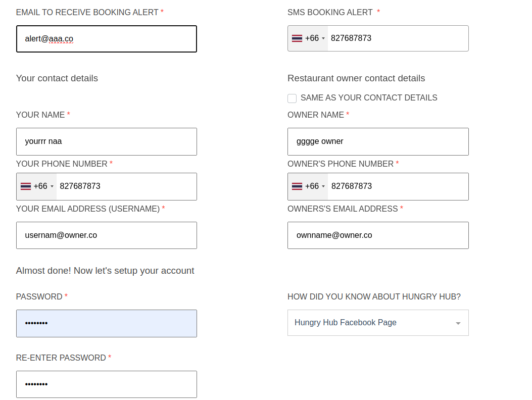
Task: Check Same As Your Contact Details box
Action: click(292, 98)
